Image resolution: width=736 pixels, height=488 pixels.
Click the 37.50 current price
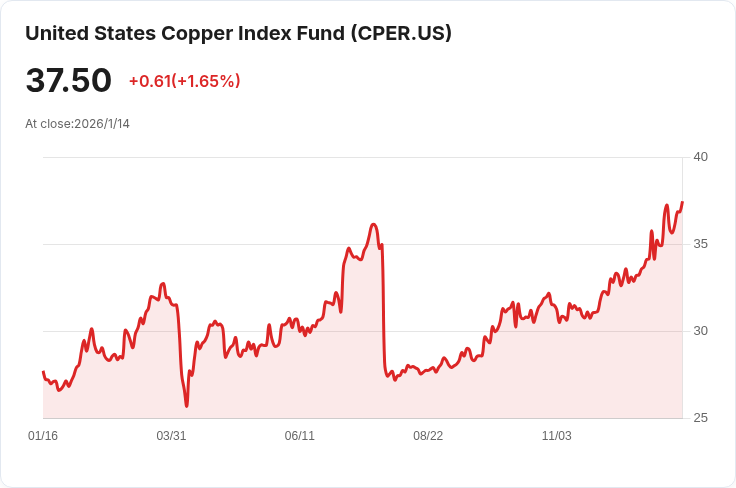point(69,80)
